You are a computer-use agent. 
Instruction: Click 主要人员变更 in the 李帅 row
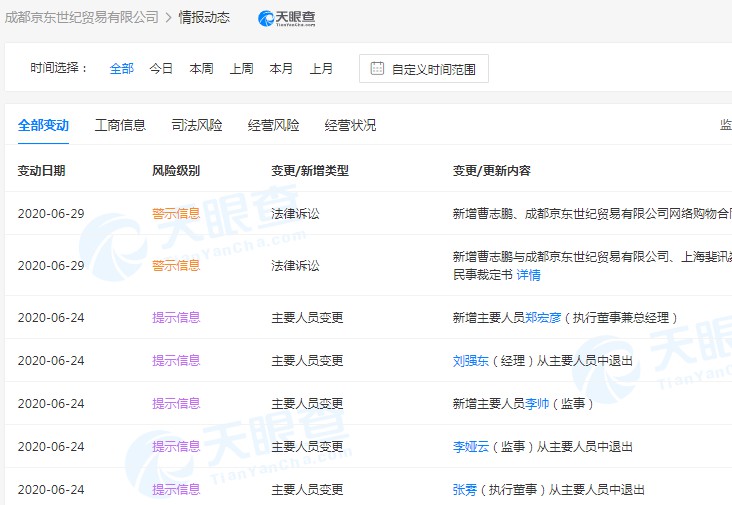click(307, 404)
